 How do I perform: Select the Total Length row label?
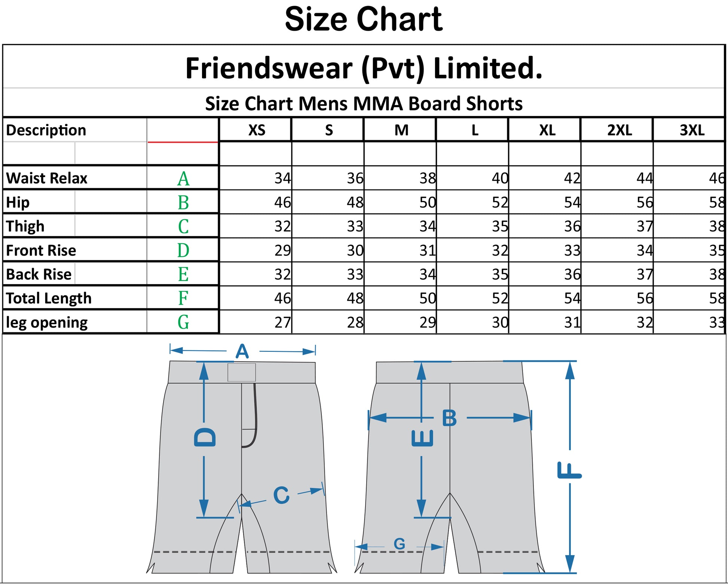pyautogui.click(x=49, y=298)
